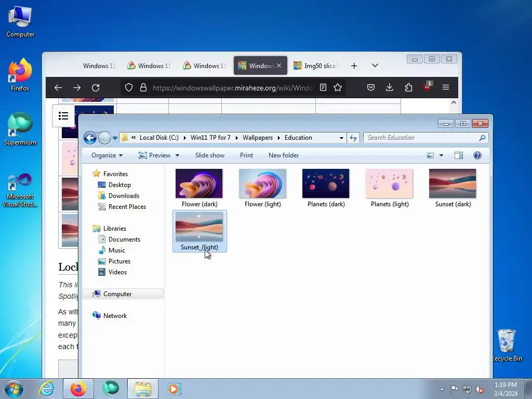Open Microsoft Visual Studio desktop shortcut
The image size is (532, 399).
[20, 190]
